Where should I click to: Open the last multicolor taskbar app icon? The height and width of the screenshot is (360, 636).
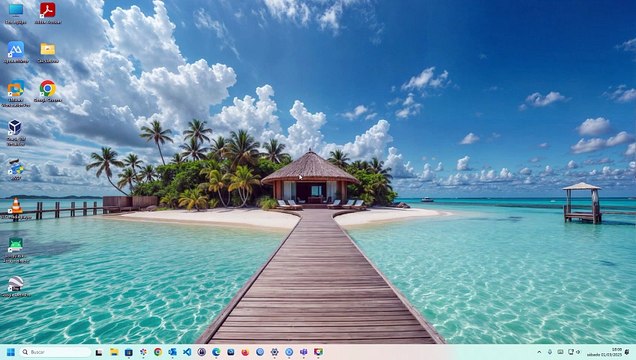point(318,352)
